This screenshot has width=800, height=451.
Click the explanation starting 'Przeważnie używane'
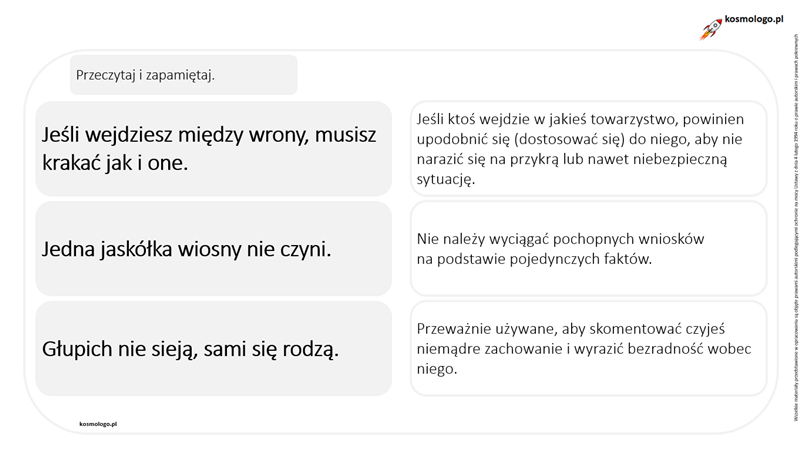(588, 348)
